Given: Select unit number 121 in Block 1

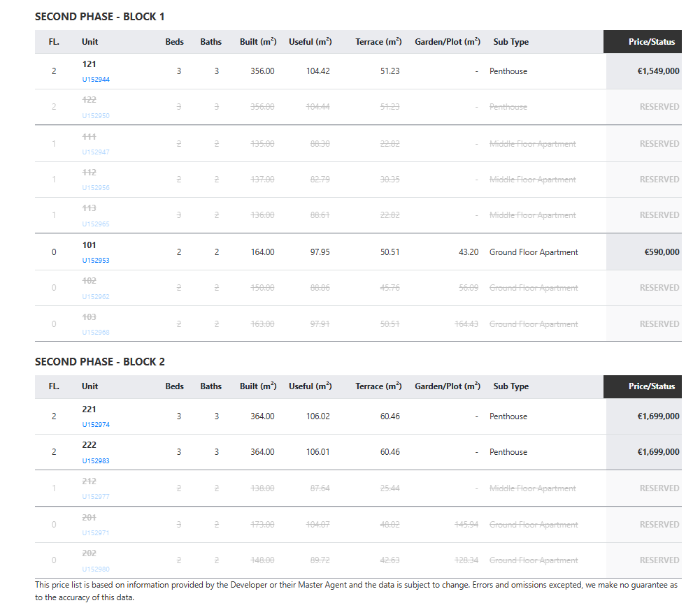Looking at the screenshot, I should pyautogui.click(x=90, y=64).
